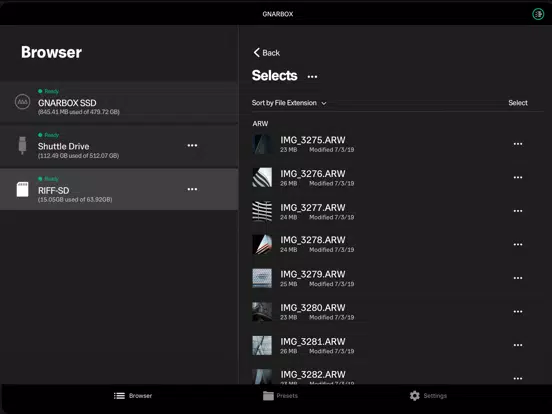Expand the Sort by File Extension dropdown
The height and width of the screenshot is (414, 552).
click(x=289, y=103)
